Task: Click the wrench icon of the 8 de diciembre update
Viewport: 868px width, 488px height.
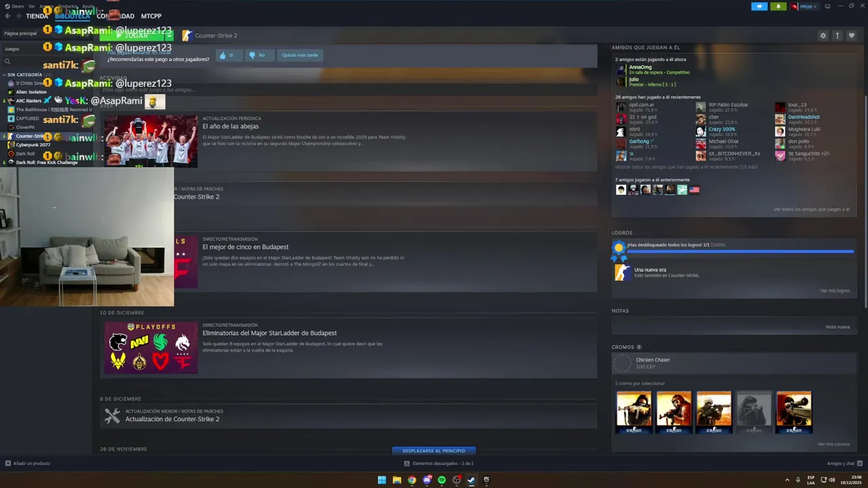Action: (x=112, y=415)
